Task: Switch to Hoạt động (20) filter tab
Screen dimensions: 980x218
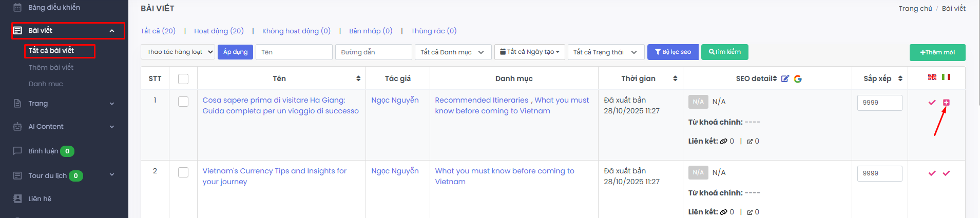Action: [x=219, y=31]
